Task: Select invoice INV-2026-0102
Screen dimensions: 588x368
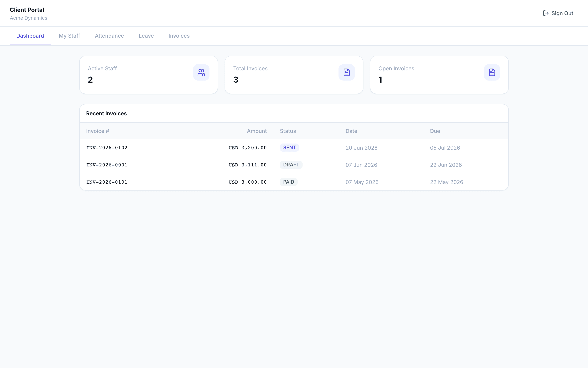Action: 107,148
